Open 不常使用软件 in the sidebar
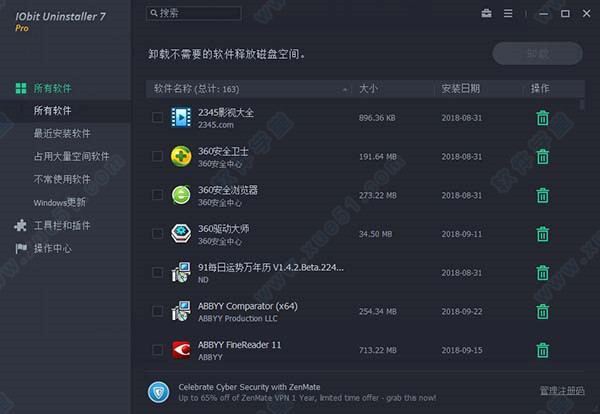 pyautogui.click(x=62, y=179)
